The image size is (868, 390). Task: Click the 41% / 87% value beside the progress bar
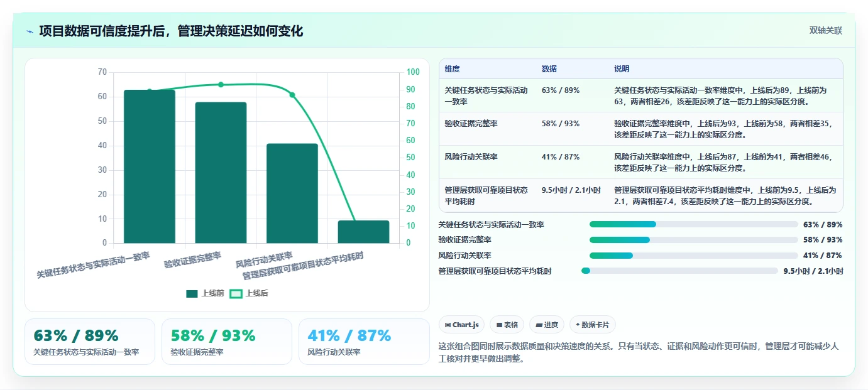[823, 256]
